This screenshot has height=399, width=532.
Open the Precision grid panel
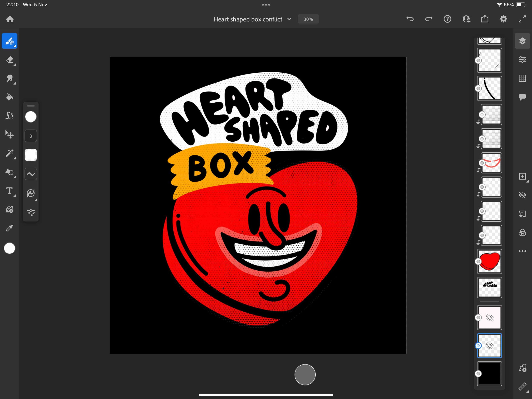click(x=522, y=78)
